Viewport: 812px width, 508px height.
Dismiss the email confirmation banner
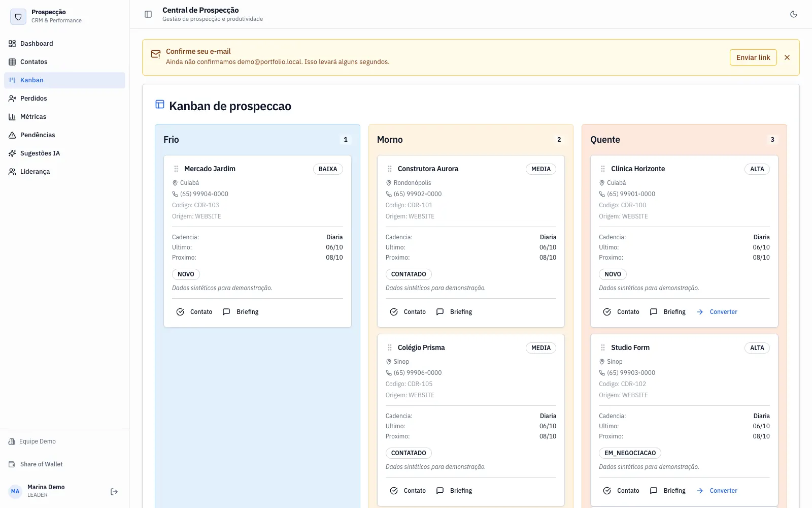[x=787, y=57]
